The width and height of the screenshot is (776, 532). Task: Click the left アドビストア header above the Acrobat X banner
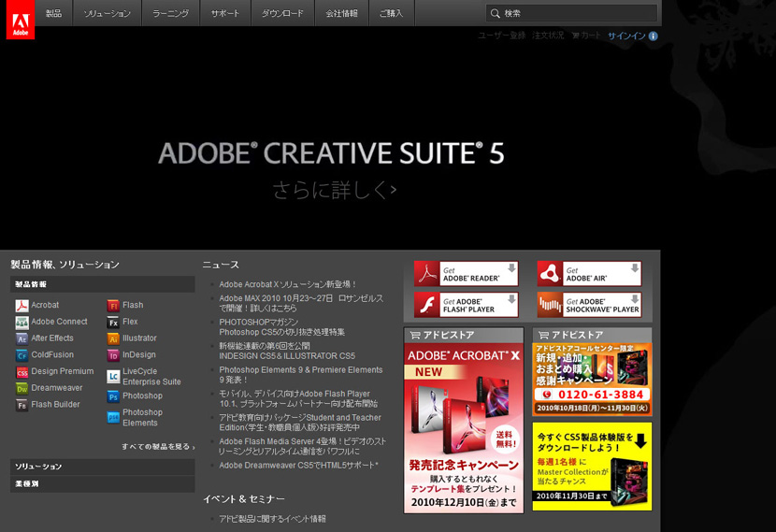464,335
